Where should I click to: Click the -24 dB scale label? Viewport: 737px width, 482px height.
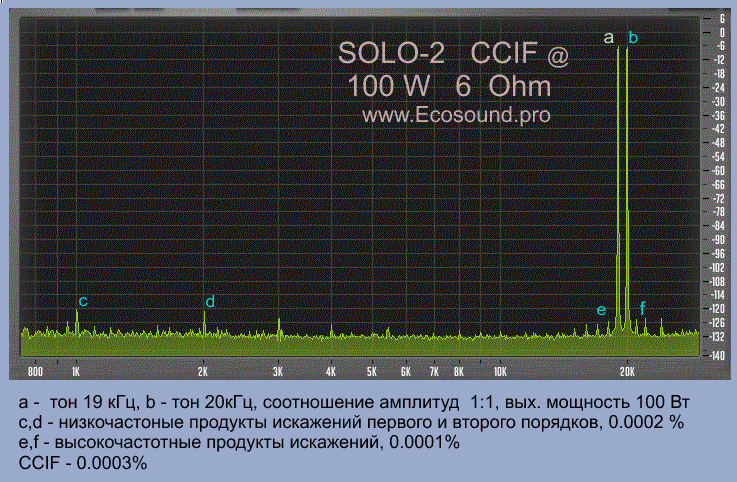click(x=719, y=87)
